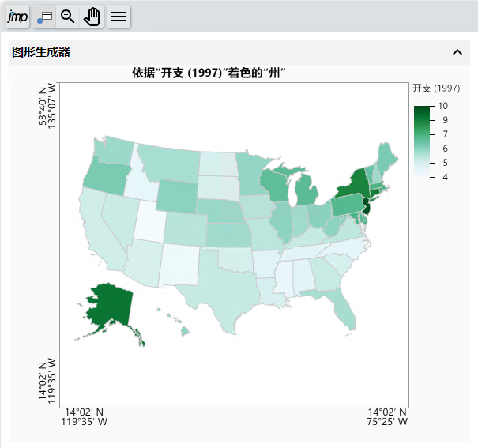Select New York state on the map
Viewport: 478px width, 448px height.
(x=356, y=184)
